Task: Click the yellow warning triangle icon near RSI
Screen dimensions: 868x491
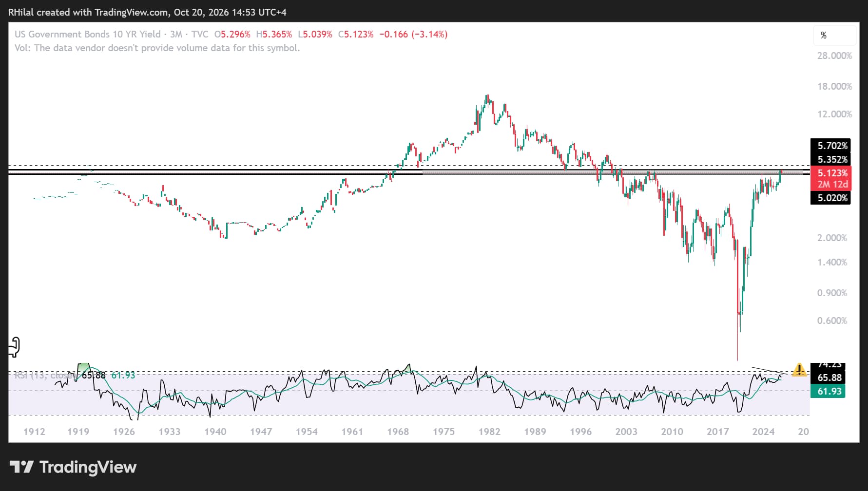Action: [799, 370]
